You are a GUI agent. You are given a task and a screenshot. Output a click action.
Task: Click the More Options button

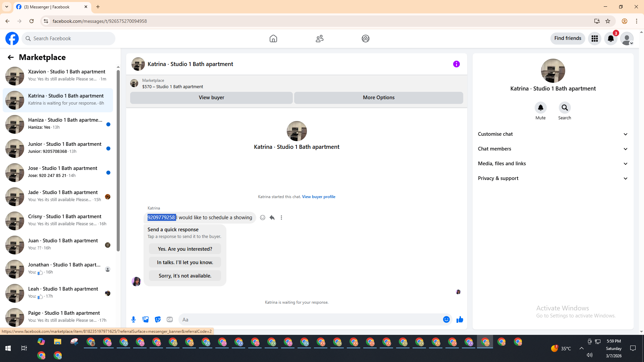(x=379, y=98)
